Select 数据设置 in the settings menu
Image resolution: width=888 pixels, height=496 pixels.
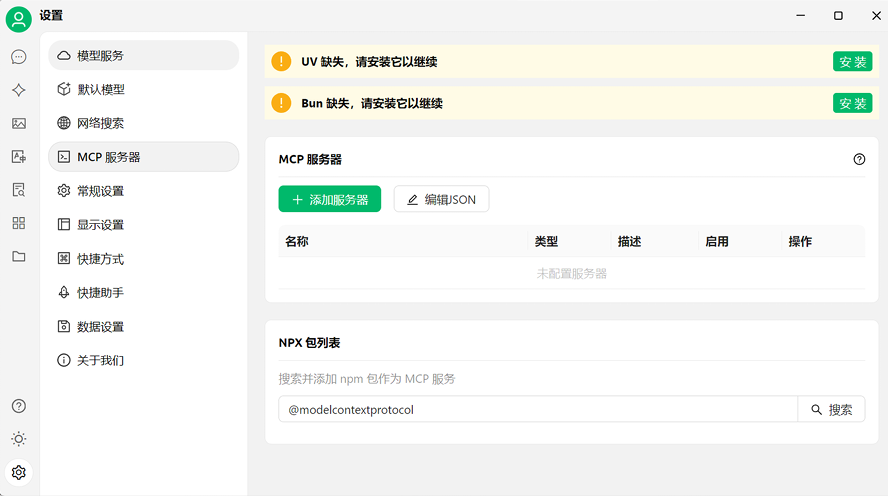pos(144,327)
